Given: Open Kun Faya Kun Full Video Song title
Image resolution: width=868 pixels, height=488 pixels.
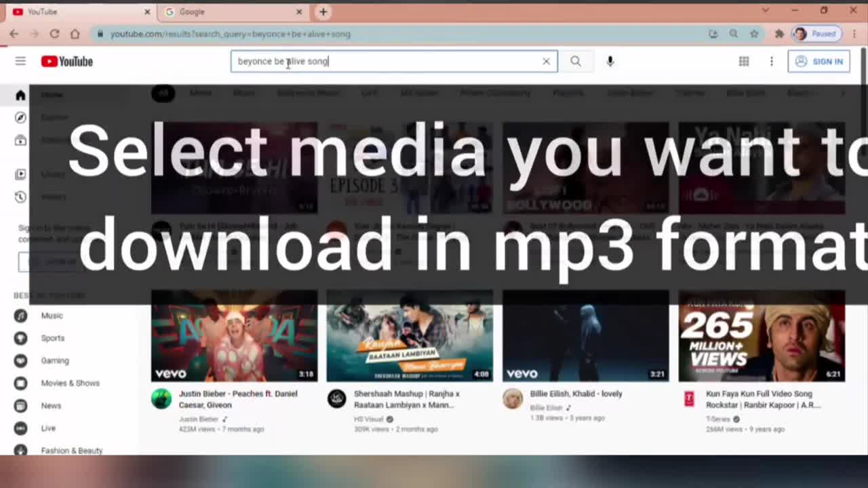Looking at the screenshot, I should click(764, 399).
